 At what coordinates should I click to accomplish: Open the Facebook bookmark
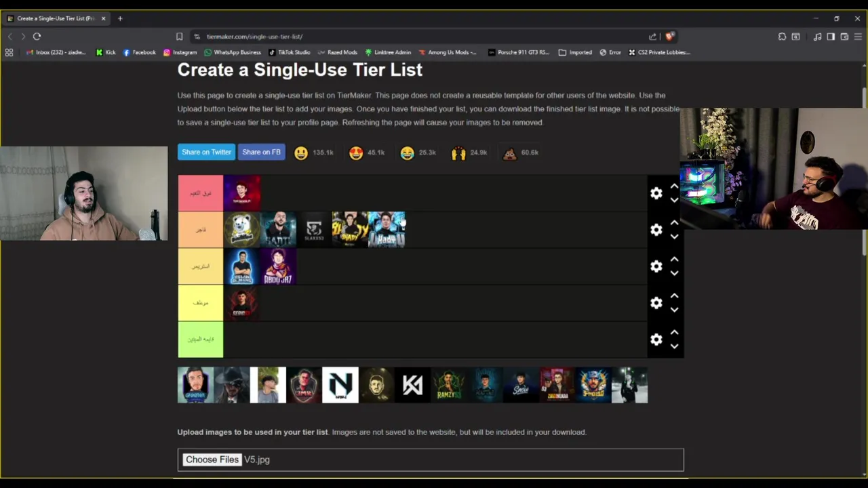[139, 52]
